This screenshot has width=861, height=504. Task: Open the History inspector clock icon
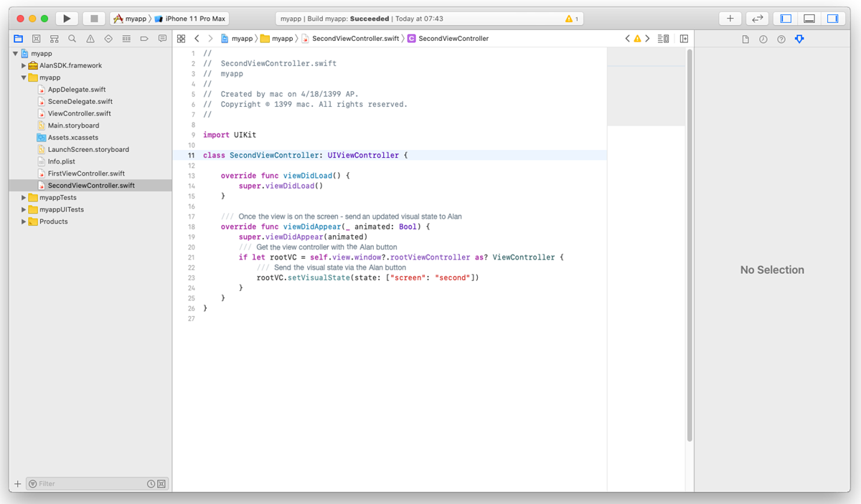tap(763, 39)
